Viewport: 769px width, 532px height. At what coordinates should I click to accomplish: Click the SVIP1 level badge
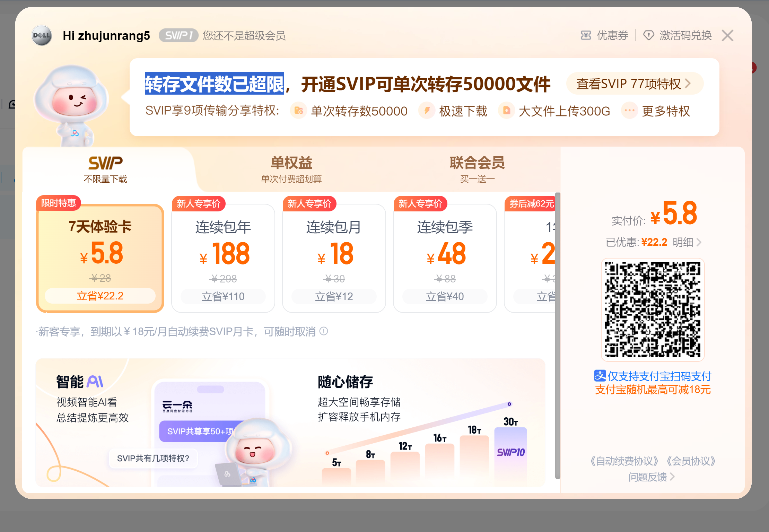point(178,35)
